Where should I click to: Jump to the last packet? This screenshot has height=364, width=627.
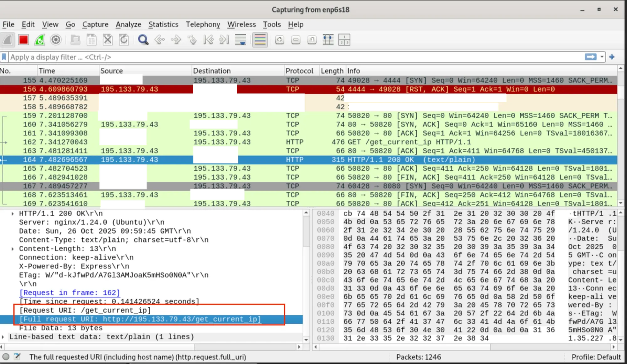(x=224, y=40)
